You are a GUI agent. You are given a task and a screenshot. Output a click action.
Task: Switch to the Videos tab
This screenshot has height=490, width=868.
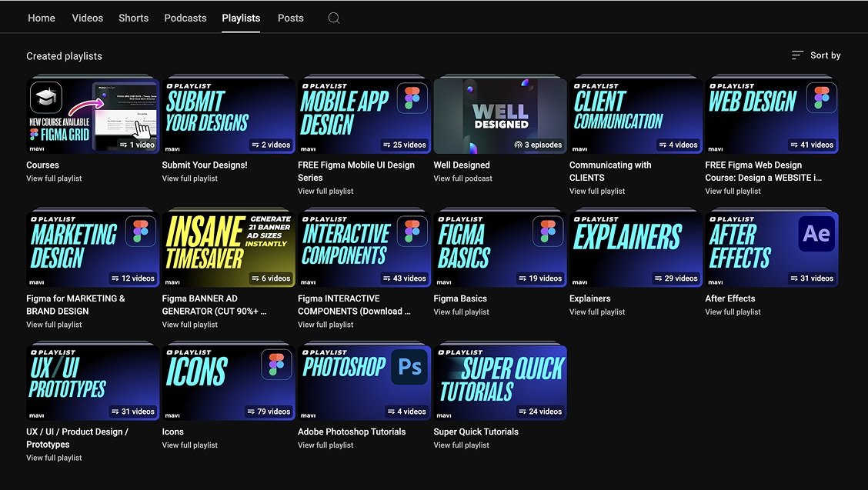pos(88,18)
